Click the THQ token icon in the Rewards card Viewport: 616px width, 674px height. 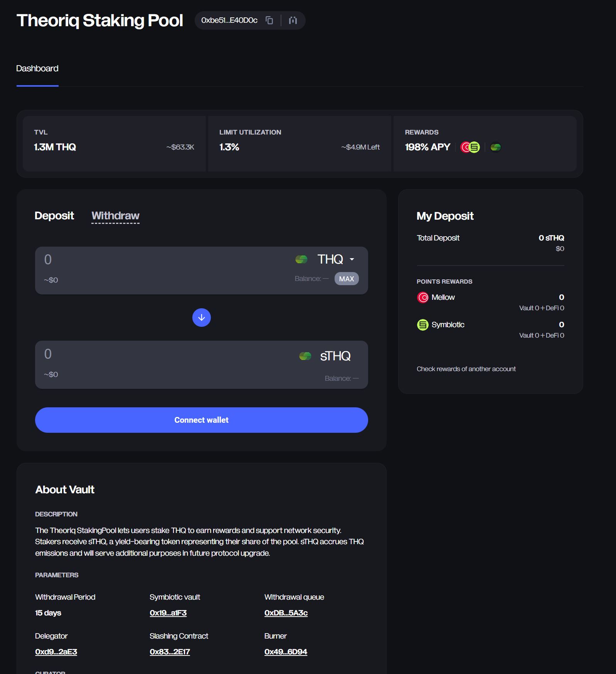[x=496, y=147]
